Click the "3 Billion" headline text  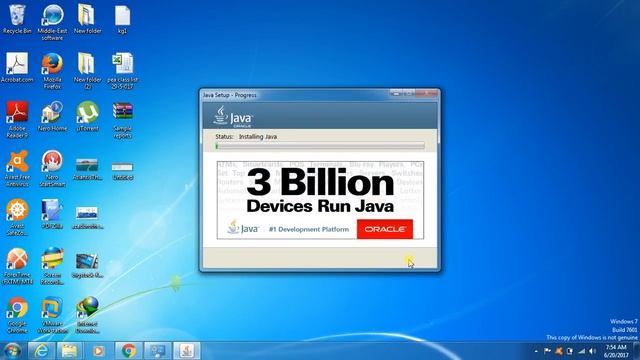(x=320, y=183)
